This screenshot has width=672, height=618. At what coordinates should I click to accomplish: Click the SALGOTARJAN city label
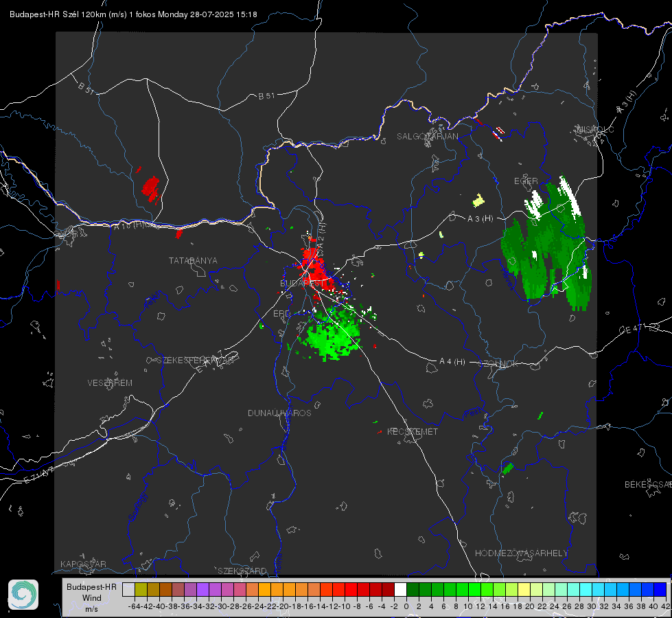[x=427, y=137]
